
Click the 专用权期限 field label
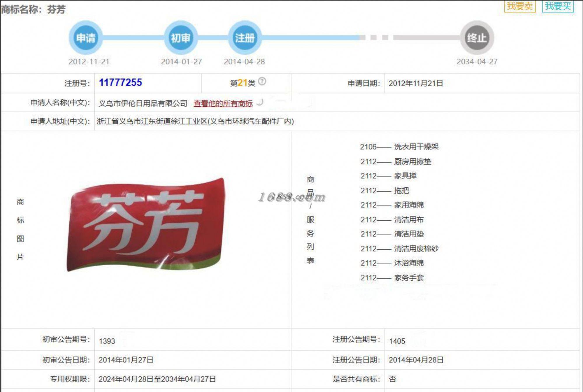pyautogui.click(x=70, y=379)
